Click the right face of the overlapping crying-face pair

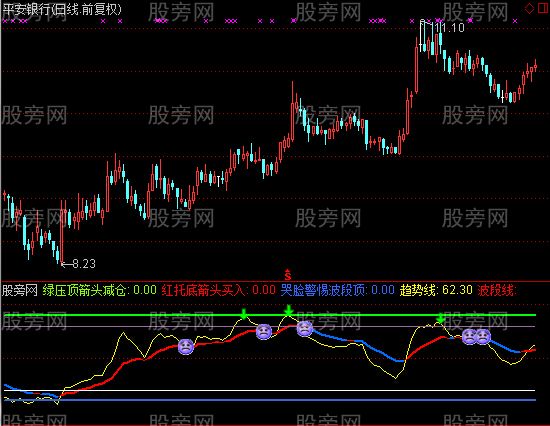tap(483, 337)
